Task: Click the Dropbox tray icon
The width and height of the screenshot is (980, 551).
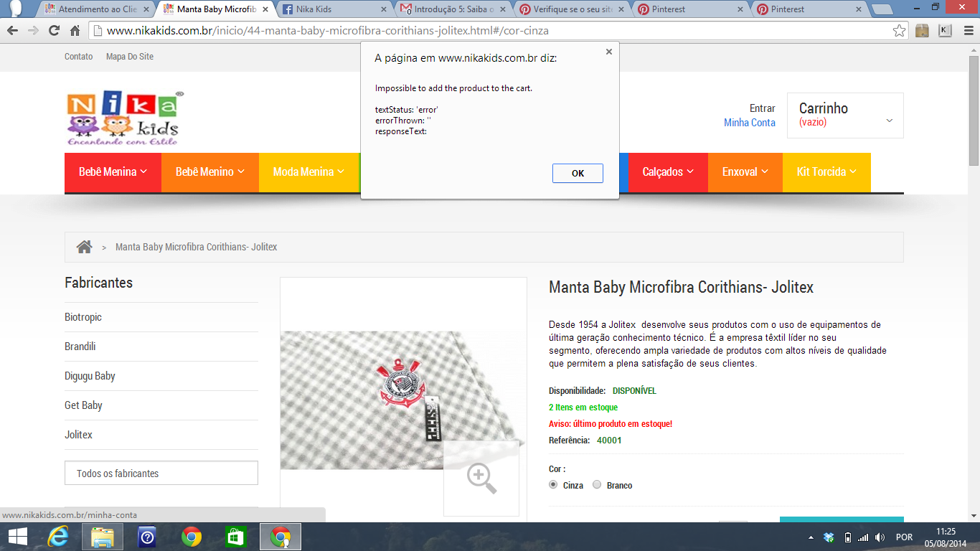Action: pyautogui.click(x=829, y=537)
